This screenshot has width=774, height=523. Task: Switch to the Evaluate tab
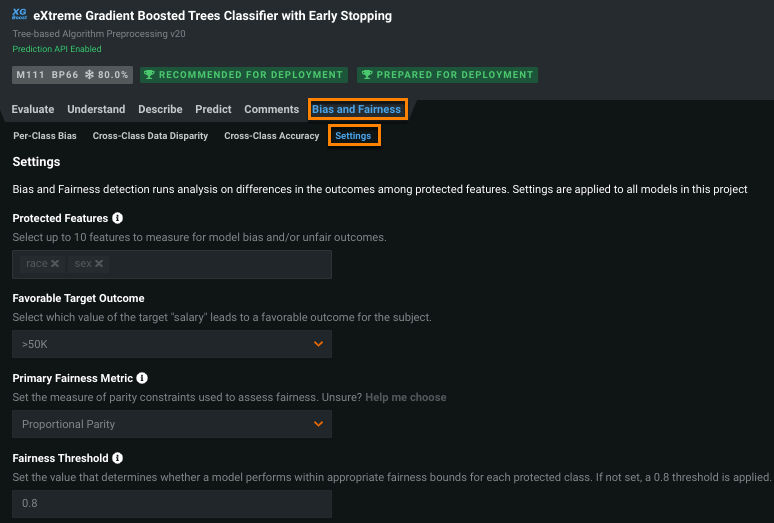tap(33, 109)
